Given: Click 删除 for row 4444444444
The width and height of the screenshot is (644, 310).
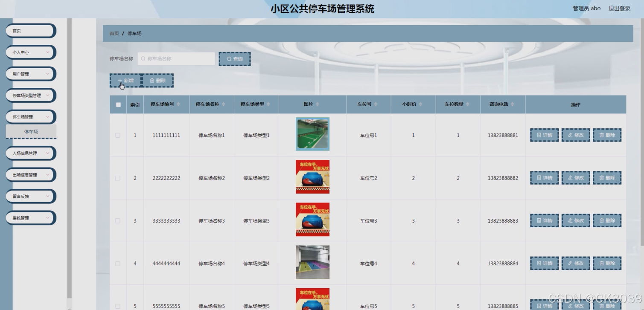Looking at the screenshot, I should coord(607,263).
